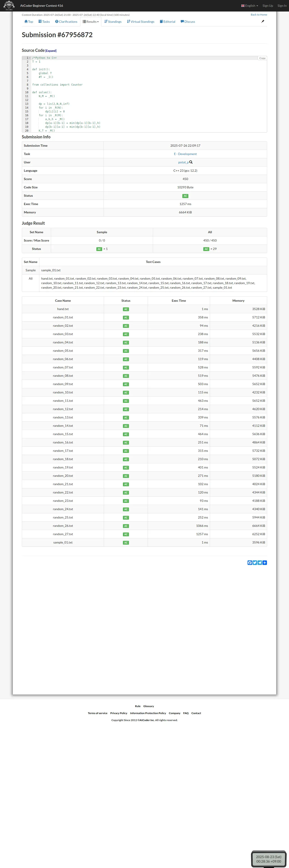The height and width of the screenshot is (868, 289).
Task: Click the AtCoder logo icon
Action: click(x=9, y=5)
